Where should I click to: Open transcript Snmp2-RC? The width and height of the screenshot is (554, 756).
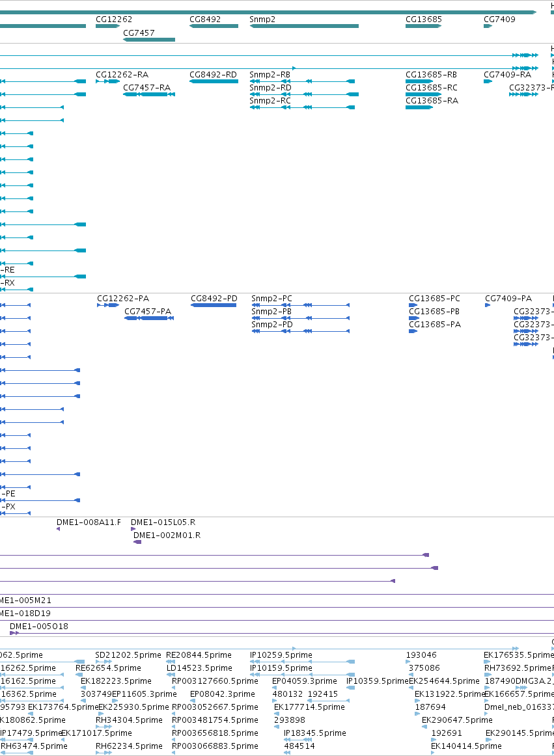270,101
